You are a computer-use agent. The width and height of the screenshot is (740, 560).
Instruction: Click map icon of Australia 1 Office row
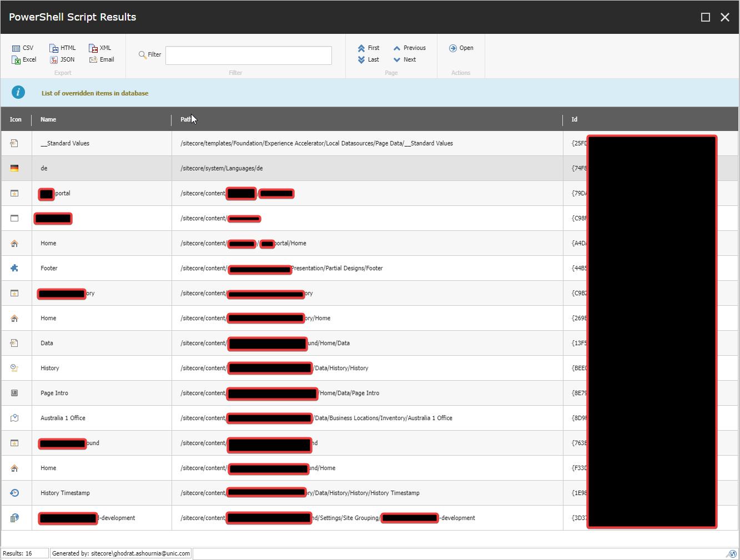coord(14,418)
